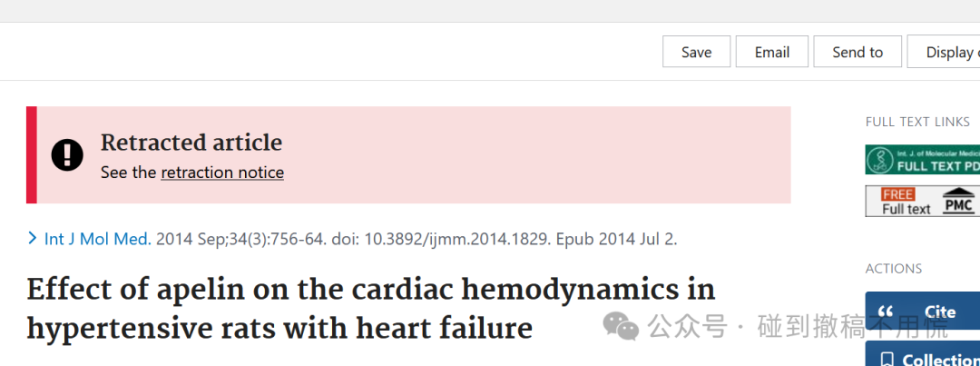Open the retraction notice link
The width and height of the screenshot is (980, 366).
(x=222, y=172)
